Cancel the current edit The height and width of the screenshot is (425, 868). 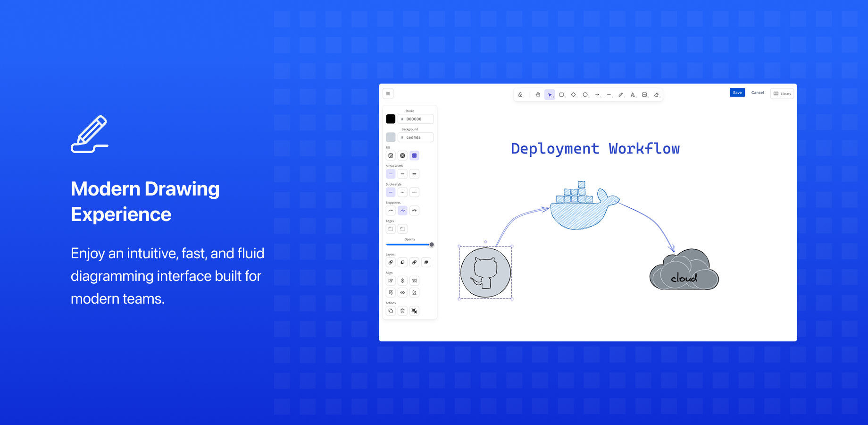tap(758, 93)
